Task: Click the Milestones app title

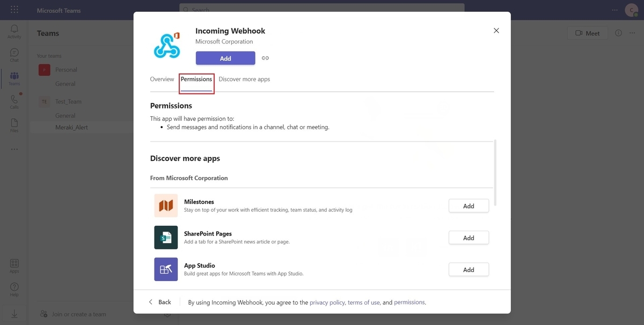Action: [199, 202]
